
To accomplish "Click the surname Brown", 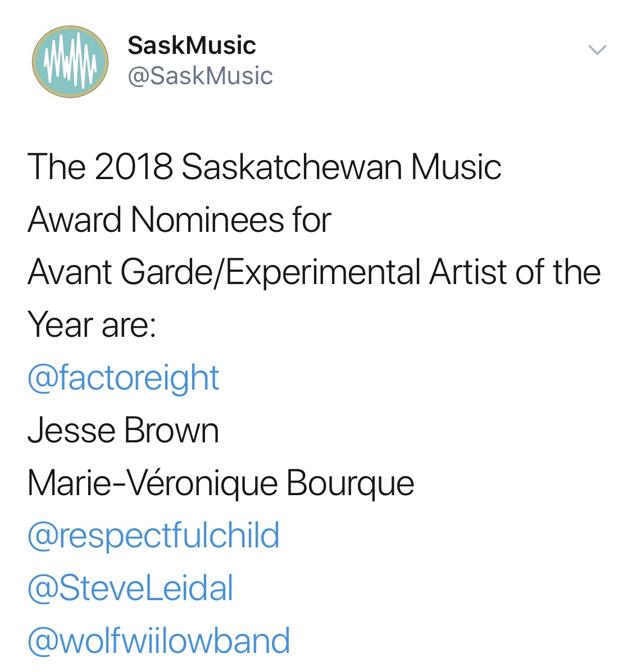I will click(171, 430).
